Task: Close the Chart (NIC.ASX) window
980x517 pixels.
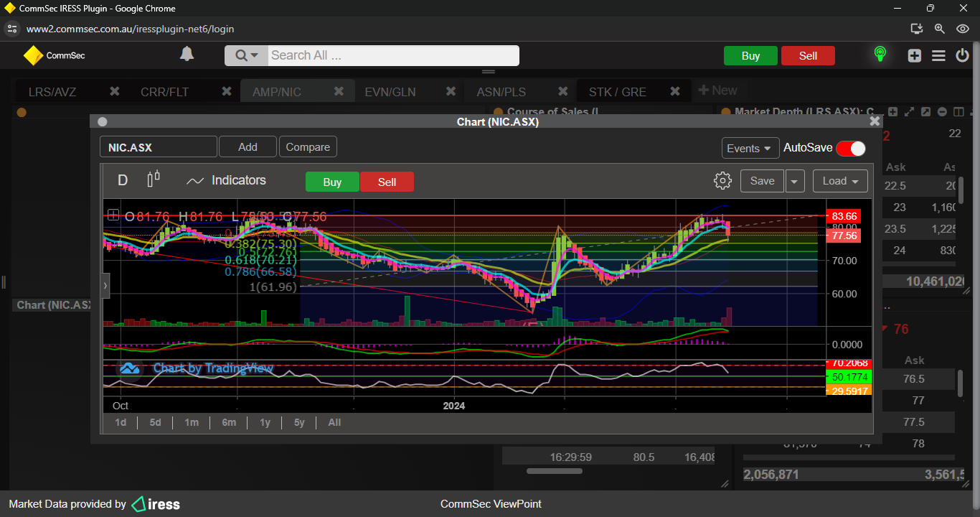Action: click(875, 121)
